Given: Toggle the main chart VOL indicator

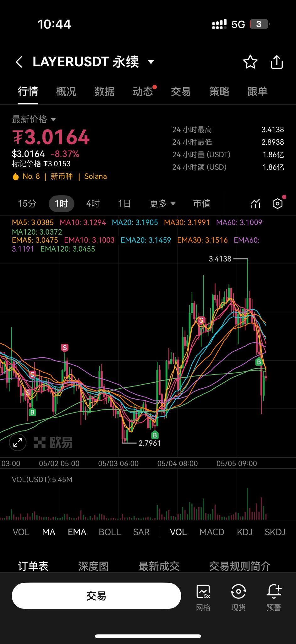Looking at the screenshot, I should [x=21, y=532].
